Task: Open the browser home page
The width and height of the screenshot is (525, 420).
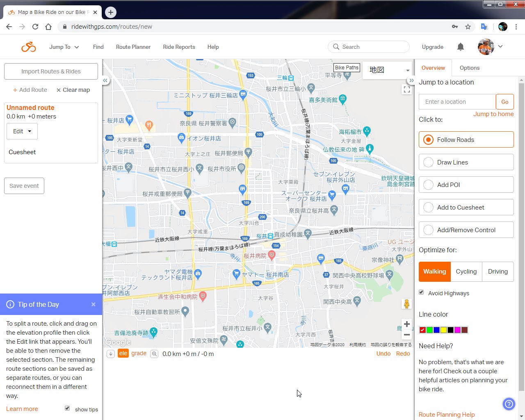Action: [48, 27]
